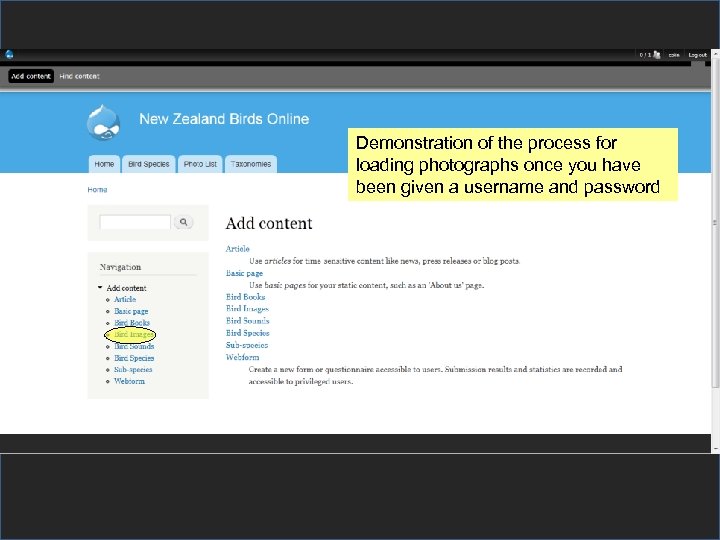Open Article link in Navigation sidebar

(x=125, y=299)
